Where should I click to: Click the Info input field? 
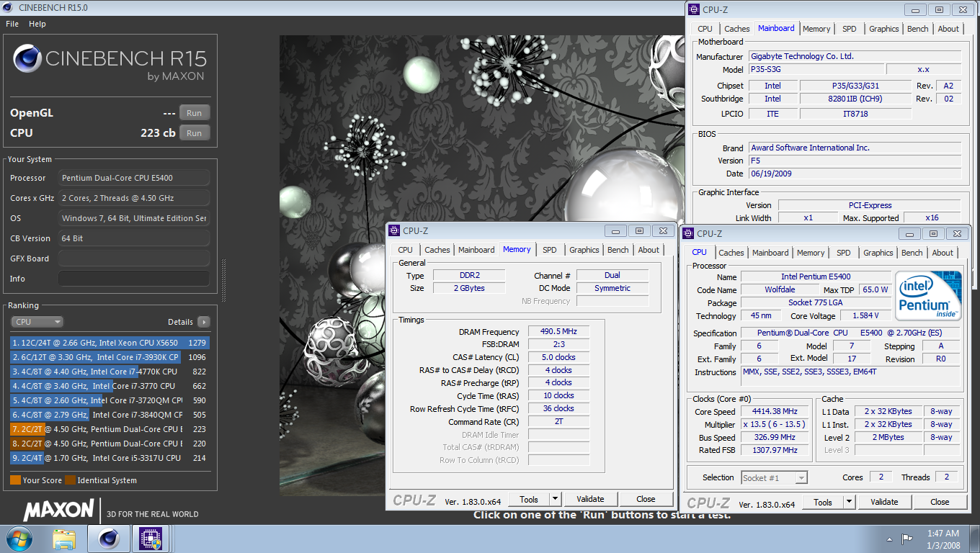134,279
